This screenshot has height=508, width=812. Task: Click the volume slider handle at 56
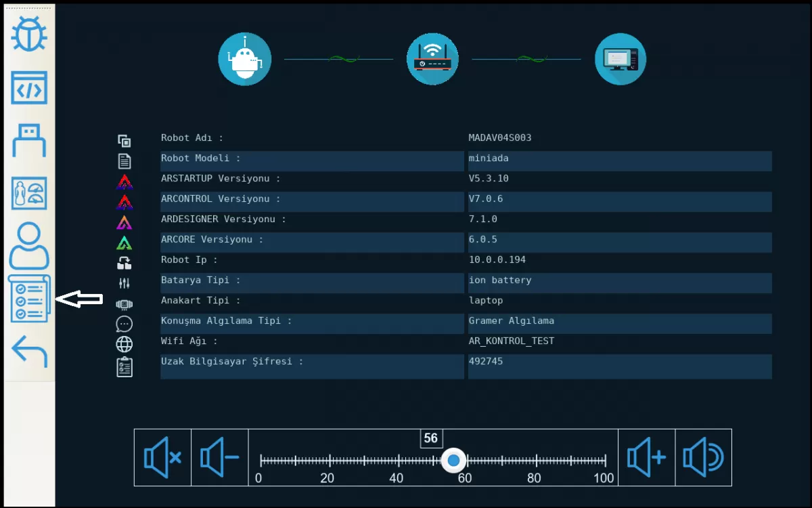coord(453,461)
